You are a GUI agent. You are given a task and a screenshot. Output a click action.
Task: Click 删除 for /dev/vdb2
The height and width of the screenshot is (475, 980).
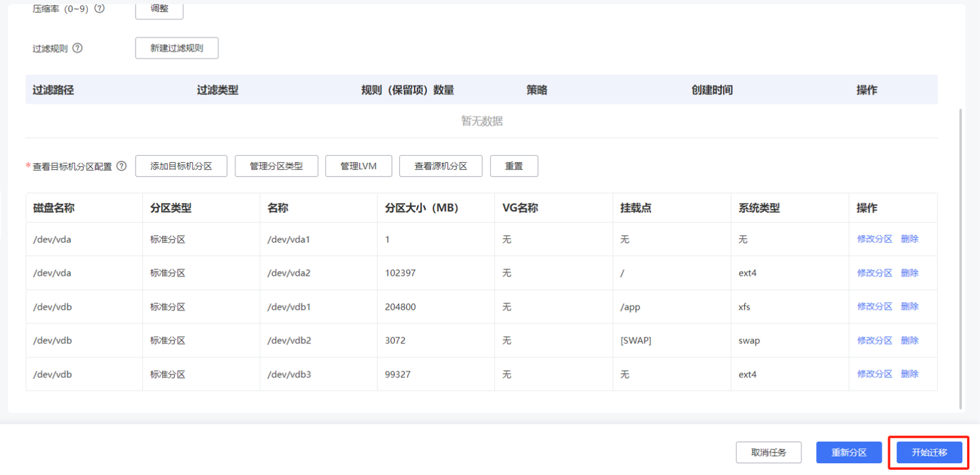pyautogui.click(x=910, y=340)
